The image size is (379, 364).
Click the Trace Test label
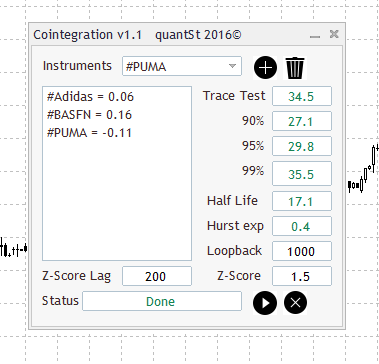tap(234, 96)
